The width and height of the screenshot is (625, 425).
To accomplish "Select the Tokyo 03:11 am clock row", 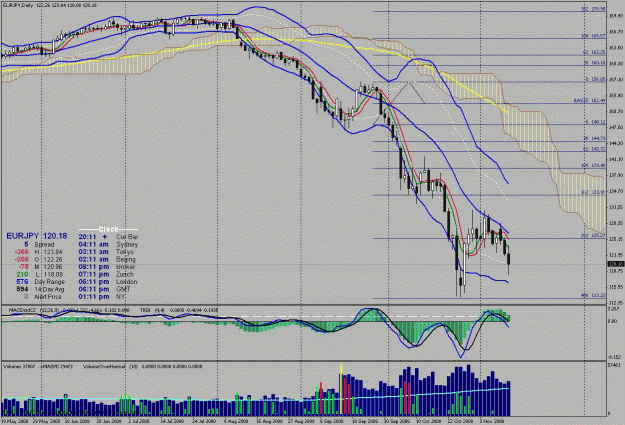I will click(106, 252).
